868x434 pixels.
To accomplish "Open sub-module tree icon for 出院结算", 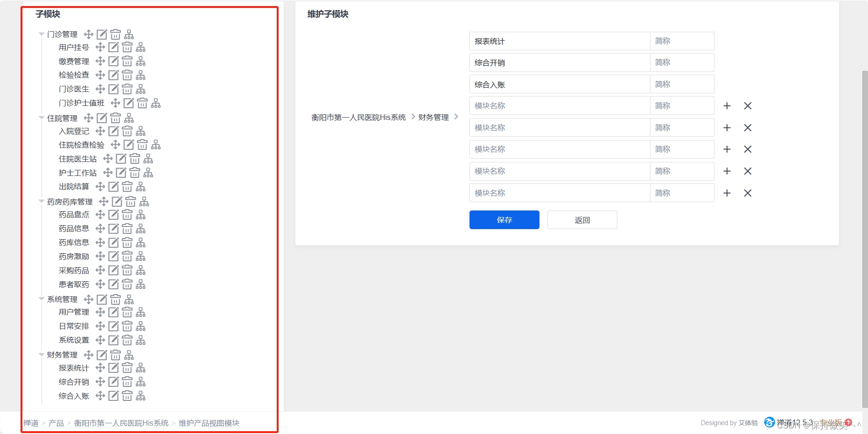I will 140,187.
